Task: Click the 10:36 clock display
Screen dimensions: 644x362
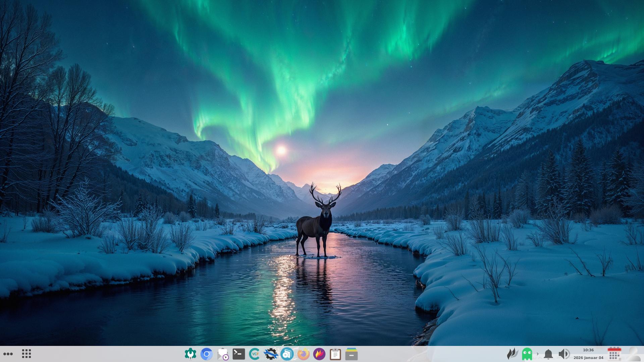Action: [x=588, y=350]
